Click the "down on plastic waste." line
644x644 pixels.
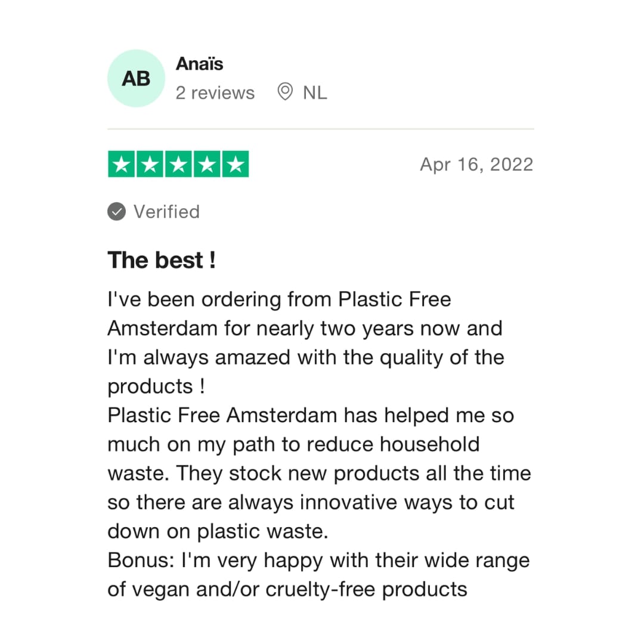tap(218, 531)
